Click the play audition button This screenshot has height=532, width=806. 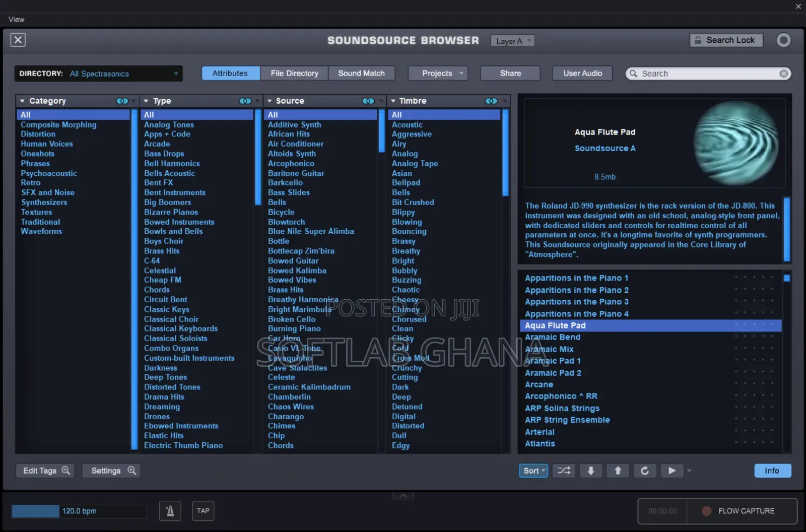point(672,471)
